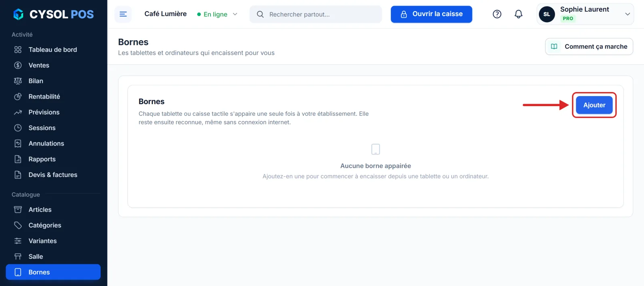This screenshot has width=644, height=286.
Task: Click the Devis & factures file icon
Action: 18,175
